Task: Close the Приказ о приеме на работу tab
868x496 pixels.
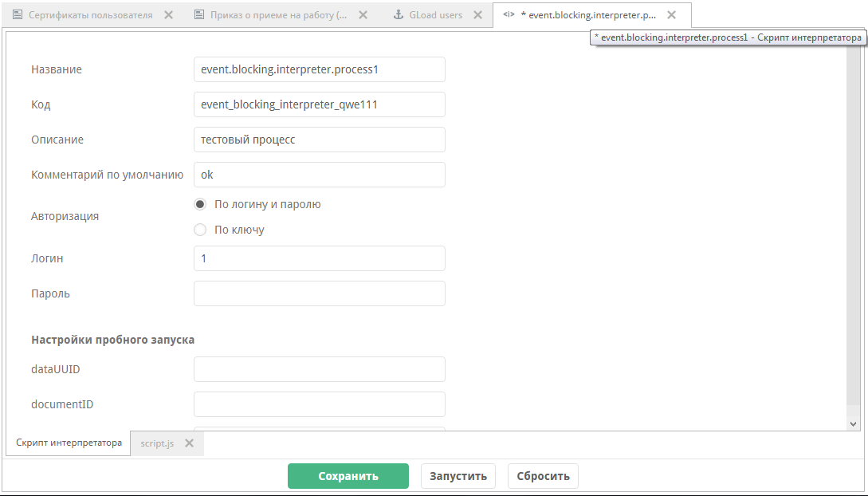Action: pyautogui.click(x=363, y=15)
